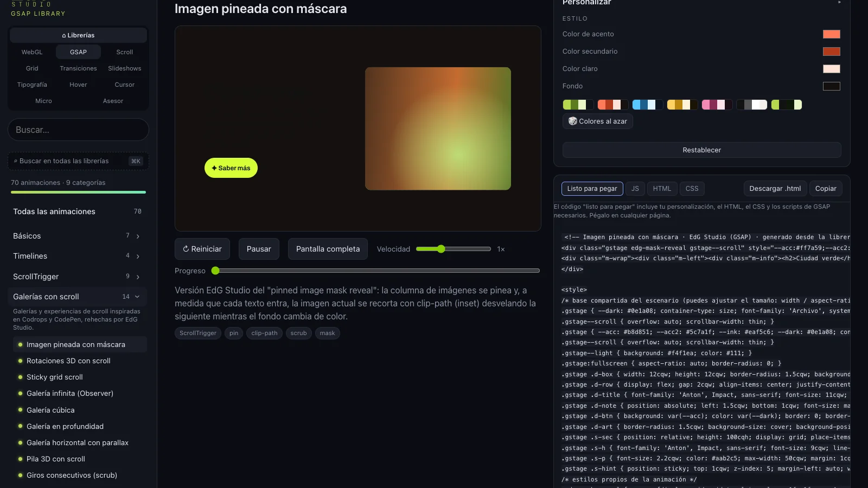Randomize colors with Colores al azar
The width and height of the screenshot is (868, 488).
598,121
